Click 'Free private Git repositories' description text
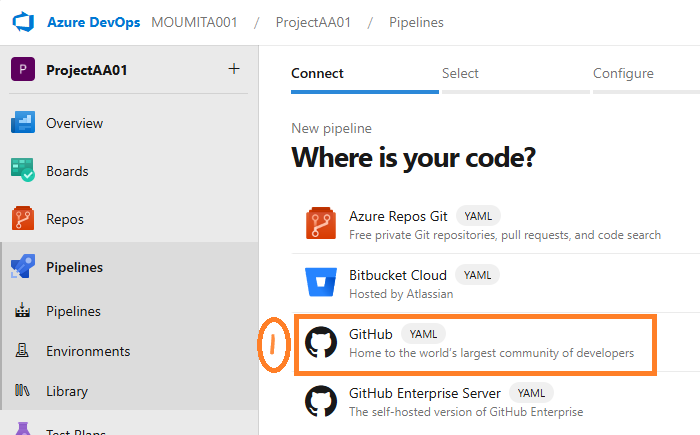Viewport: 700px width, 435px height. pos(505,235)
